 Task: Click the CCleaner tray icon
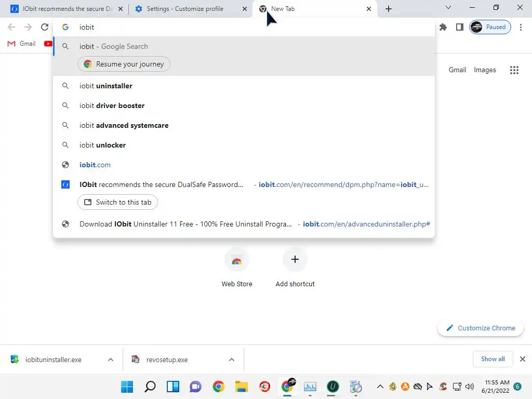point(443,387)
